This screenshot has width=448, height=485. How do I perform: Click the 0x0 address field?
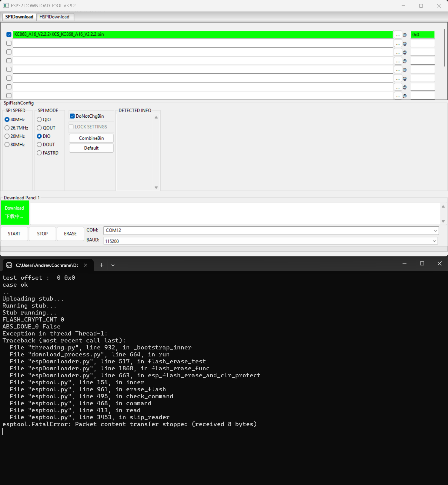(422, 35)
